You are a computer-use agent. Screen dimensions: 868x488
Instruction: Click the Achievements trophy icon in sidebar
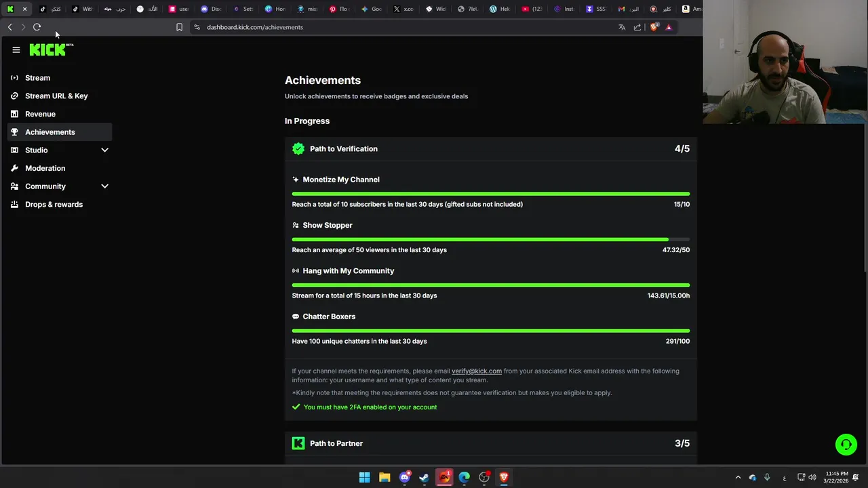tap(14, 132)
